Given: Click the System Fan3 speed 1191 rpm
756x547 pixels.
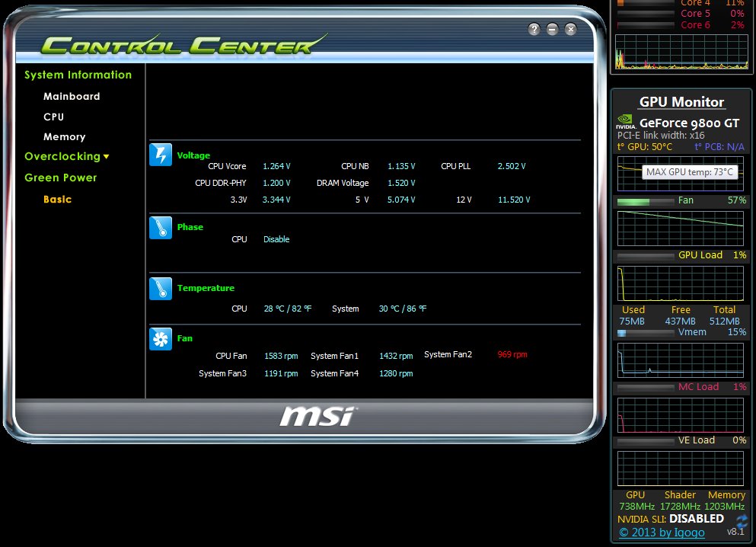Looking at the screenshot, I should coord(281,373).
